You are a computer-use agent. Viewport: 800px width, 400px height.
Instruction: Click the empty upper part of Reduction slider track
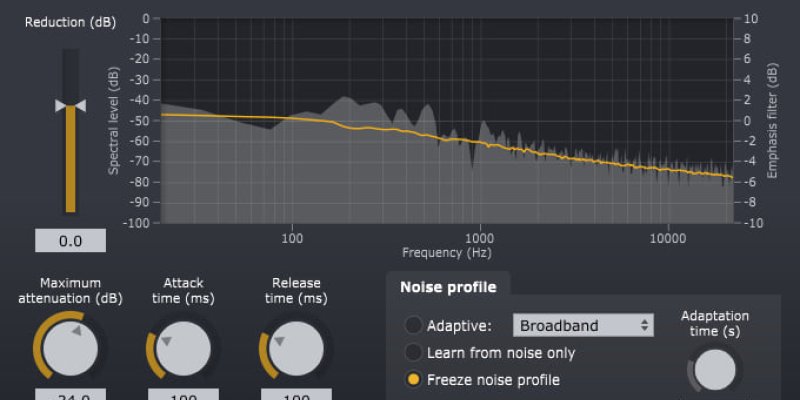point(70,70)
